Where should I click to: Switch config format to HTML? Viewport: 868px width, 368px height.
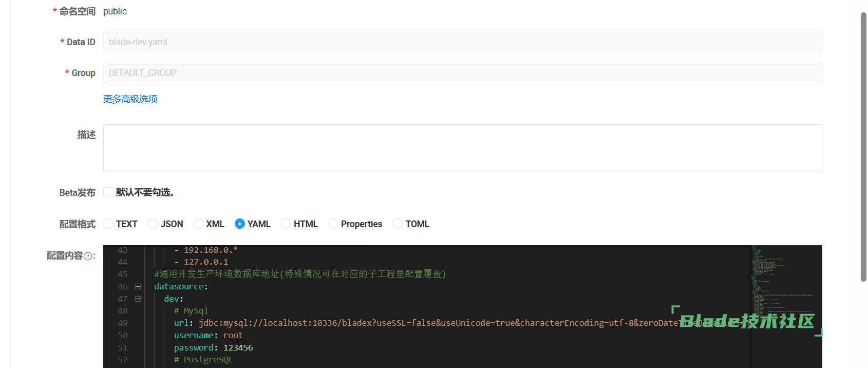coord(286,224)
